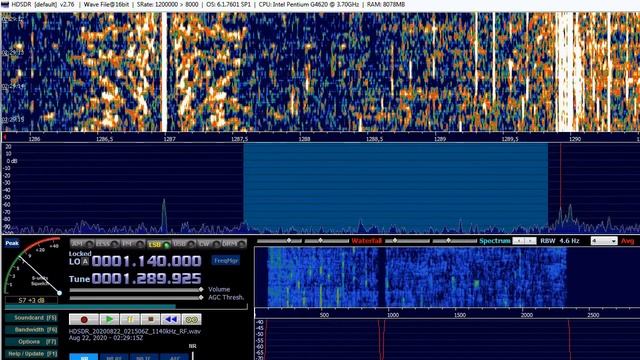Adjust the Spectrum slider just left of Spectrum label
640x360 pixels.
point(454,241)
